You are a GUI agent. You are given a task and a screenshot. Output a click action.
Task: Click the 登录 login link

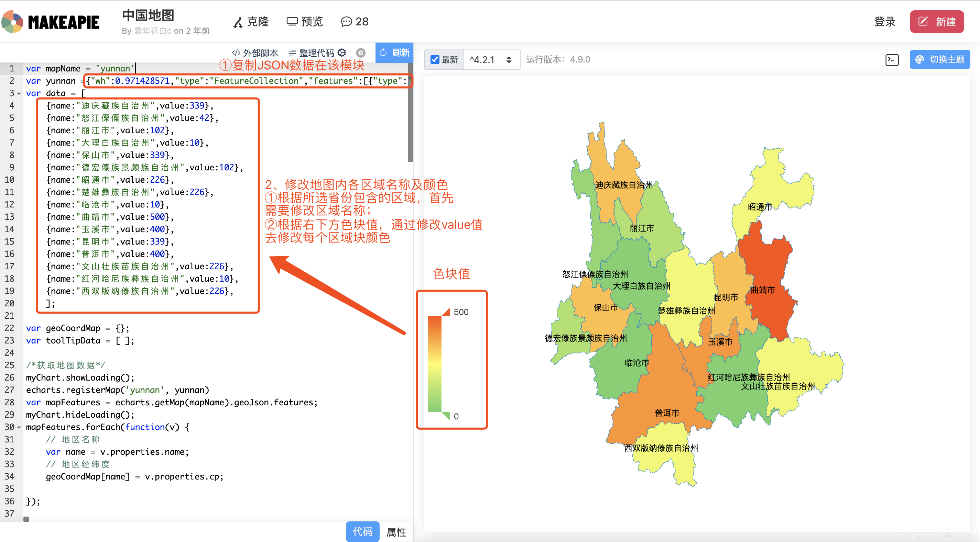(884, 22)
